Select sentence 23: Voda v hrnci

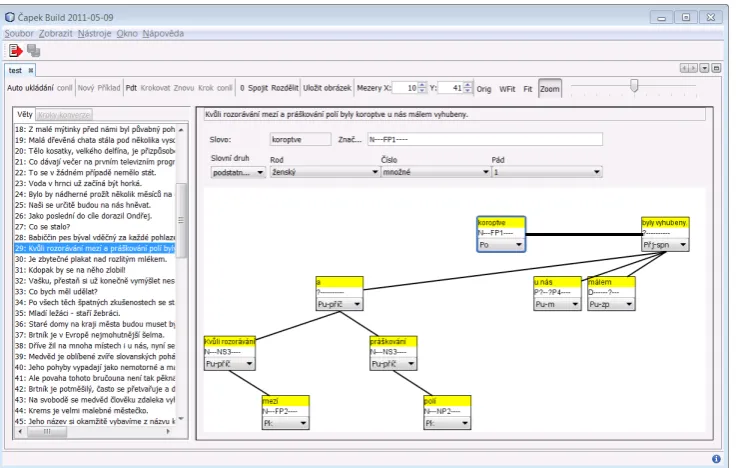point(95,184)
